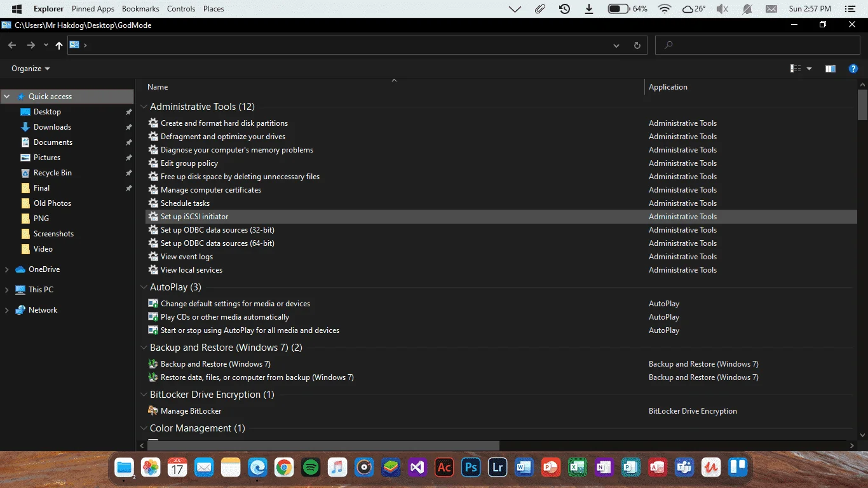Open the Controls menu
Image resolution: width=868 pixels, height=488 pixels.
point(181,9)
